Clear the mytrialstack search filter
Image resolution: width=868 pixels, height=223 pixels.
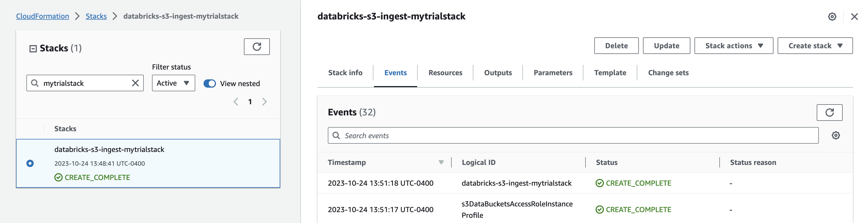135,83
